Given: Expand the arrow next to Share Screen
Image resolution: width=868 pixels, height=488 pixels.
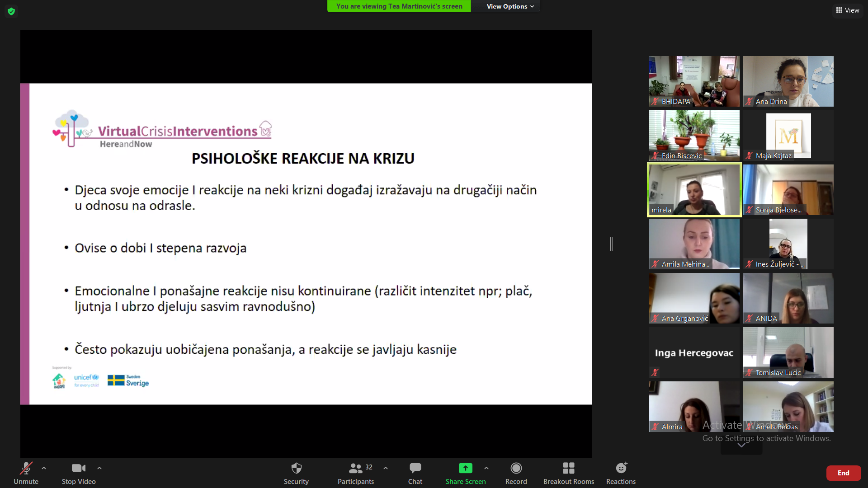Looking at the screenshot, I should pos(486,468).
